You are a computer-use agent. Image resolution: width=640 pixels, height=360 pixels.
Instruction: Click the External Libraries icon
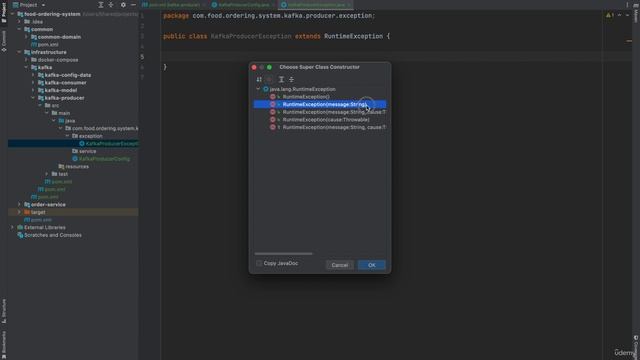(20, 227)
